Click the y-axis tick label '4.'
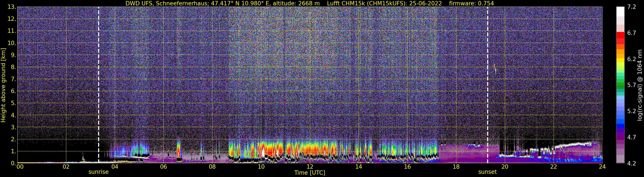The height and width of the screenshot is (177, 644). pyautogui.click(x=13, y=115)
